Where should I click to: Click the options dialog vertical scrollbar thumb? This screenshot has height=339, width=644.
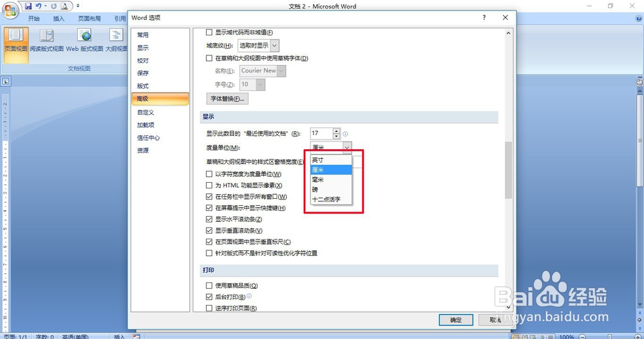(x=509, y=170)
